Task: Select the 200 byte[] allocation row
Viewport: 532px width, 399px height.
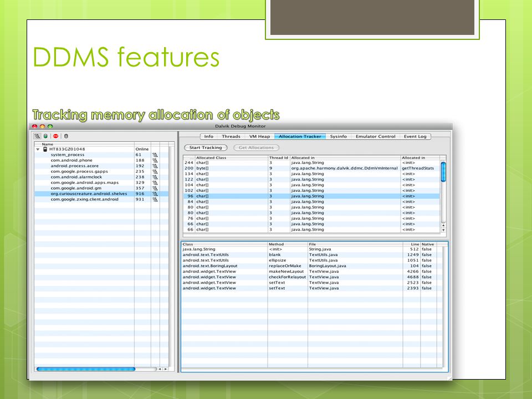Action: (x=311, y=168)
